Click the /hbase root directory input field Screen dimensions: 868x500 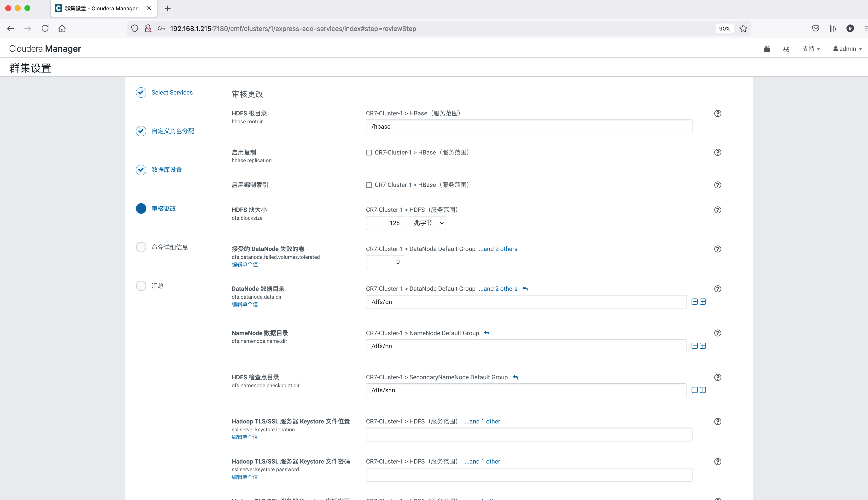529,126
